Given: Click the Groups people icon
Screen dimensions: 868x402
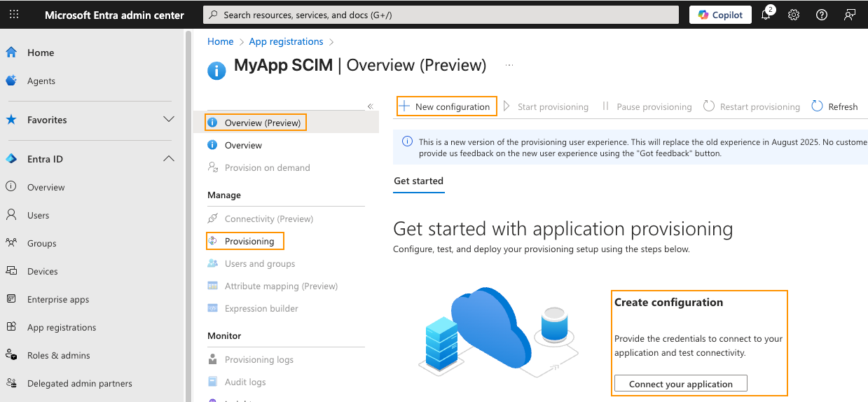Looking at the screenshot, I should 11,243.
